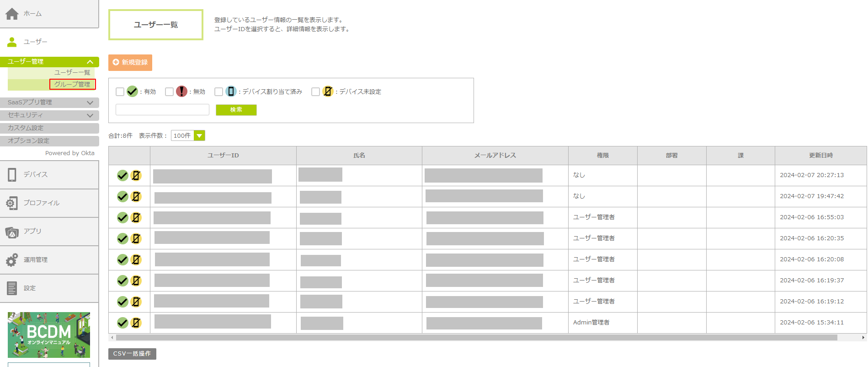Check the デバイス未設定 filter checkbox
Screen dimensions: 868x367
[x=315, y=92]
